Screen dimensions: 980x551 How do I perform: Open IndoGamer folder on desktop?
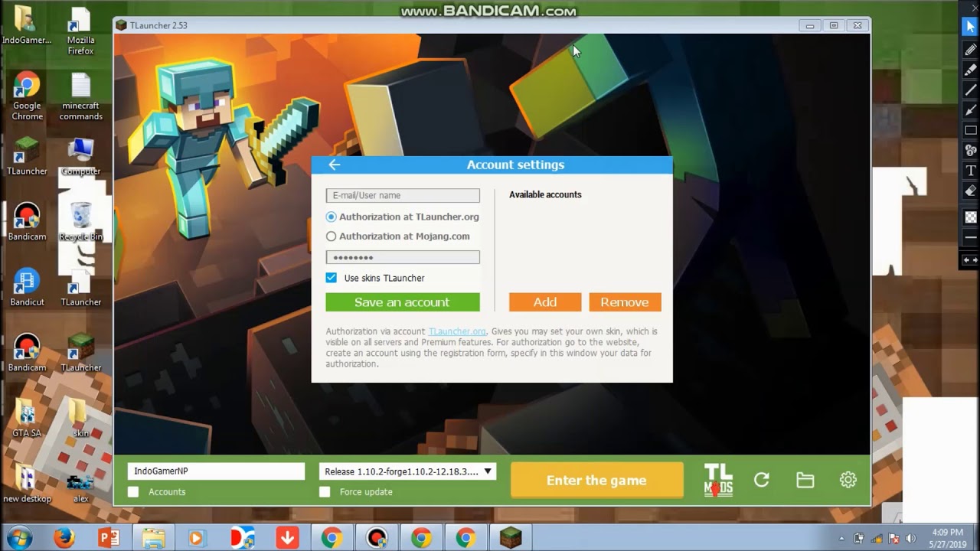[27, 25]
